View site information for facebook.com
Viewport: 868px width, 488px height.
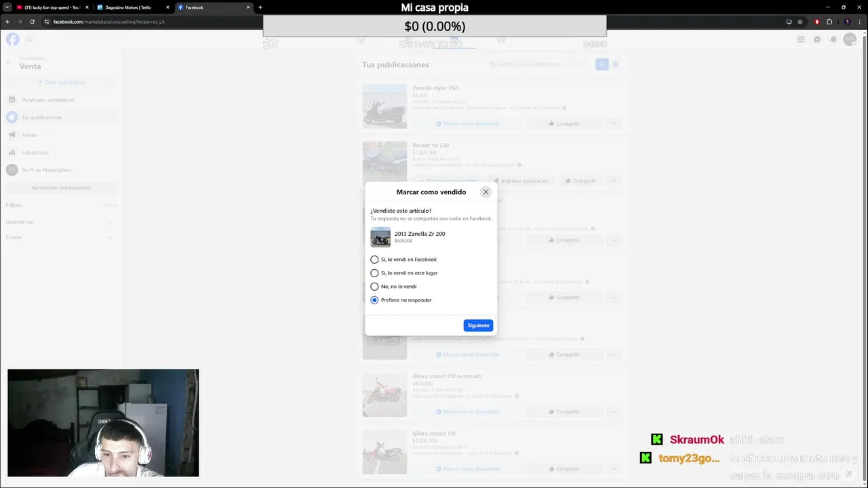(47, 22)
